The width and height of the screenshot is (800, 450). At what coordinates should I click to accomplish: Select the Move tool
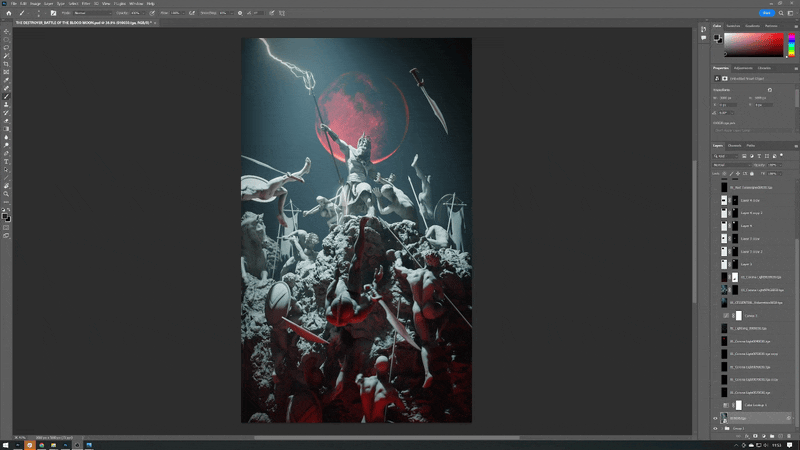(6, 31)
